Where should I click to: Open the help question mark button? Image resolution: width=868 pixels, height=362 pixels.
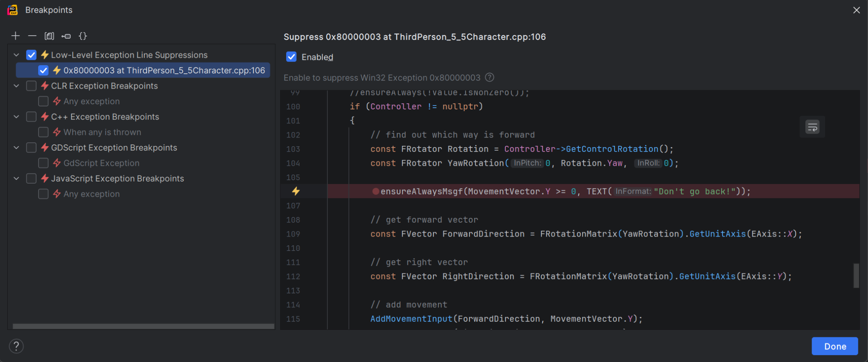pos(16,346)
